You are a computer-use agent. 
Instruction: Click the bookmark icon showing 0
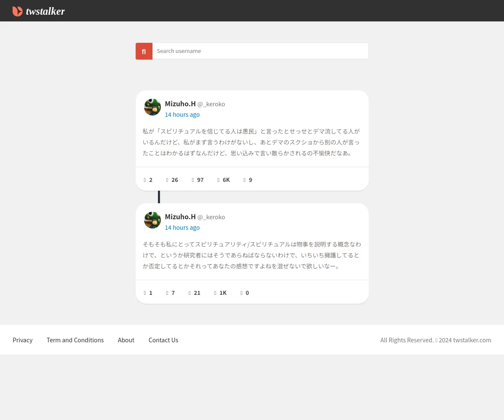(241, 293)
